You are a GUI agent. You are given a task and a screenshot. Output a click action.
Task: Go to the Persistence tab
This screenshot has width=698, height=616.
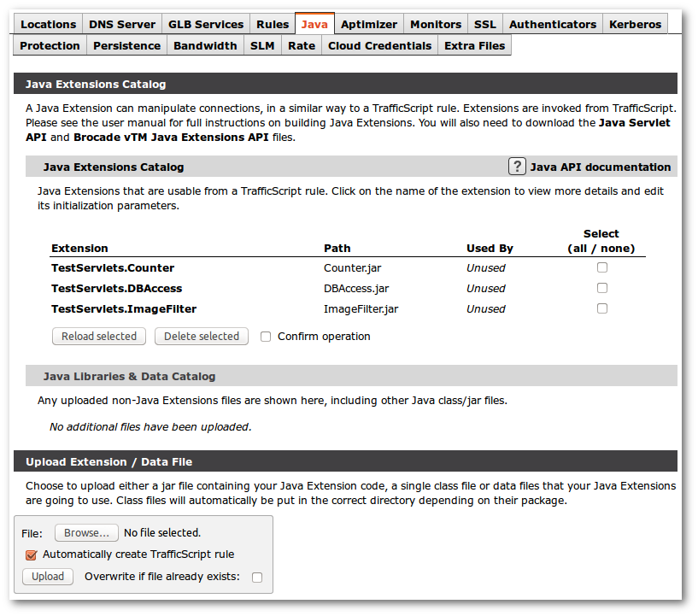[x=126, y=46]
